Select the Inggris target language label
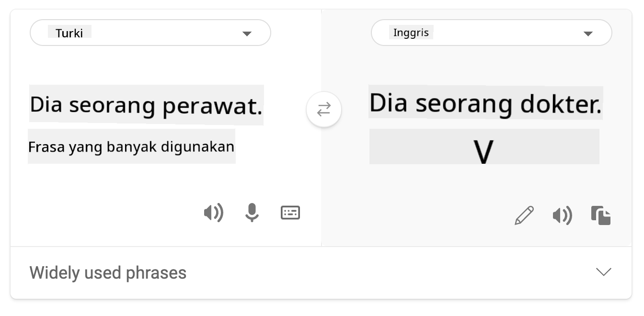Screen dimensions: 644x316 [x=411, y=33]
